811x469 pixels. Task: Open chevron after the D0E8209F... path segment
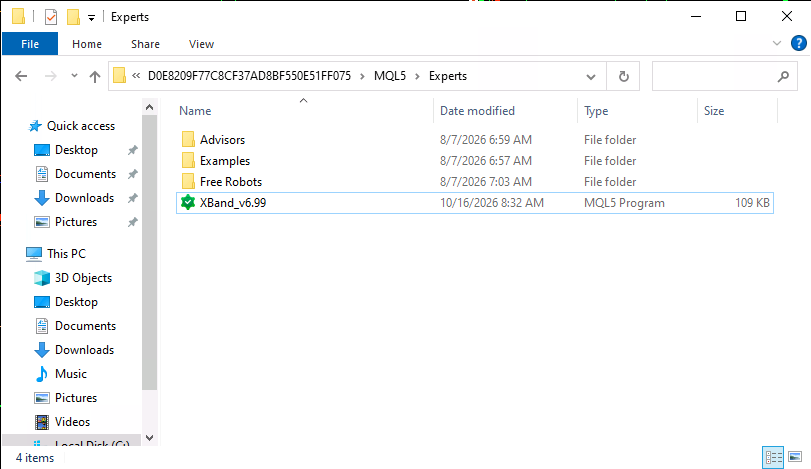pyautogui.click(x=362, y=77)
